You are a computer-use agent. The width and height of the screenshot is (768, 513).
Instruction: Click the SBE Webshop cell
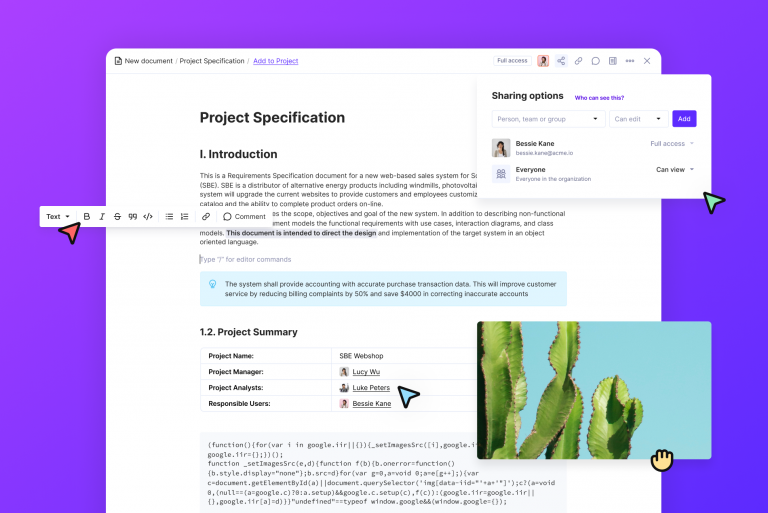[x=361, y=356]
